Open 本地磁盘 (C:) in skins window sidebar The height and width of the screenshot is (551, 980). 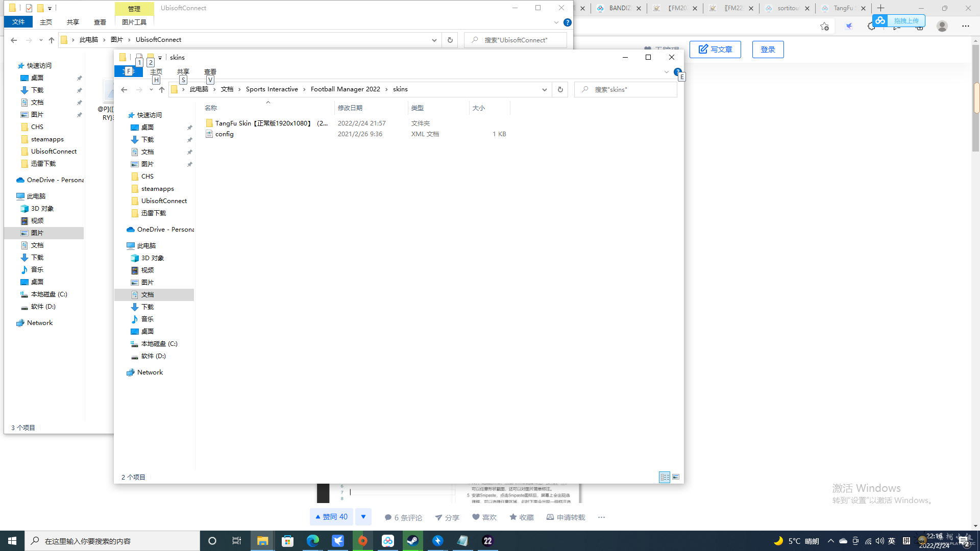159,344
